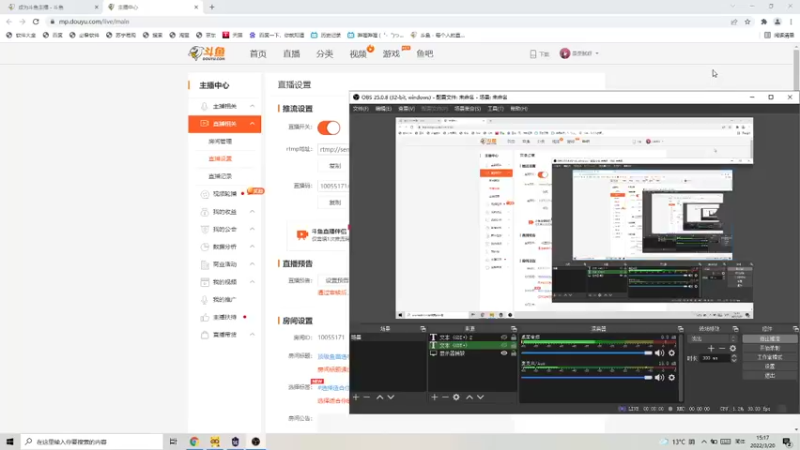Open 设置 settings from the OBS controls dock
Image resolution: width=800 pixels, height=450 pixels.
click(x=769, y=366)
